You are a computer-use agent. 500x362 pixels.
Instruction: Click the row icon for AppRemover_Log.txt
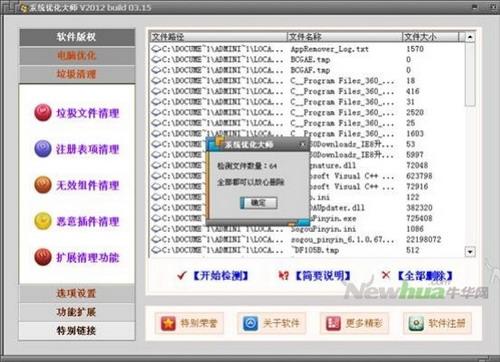coord(156,49)
